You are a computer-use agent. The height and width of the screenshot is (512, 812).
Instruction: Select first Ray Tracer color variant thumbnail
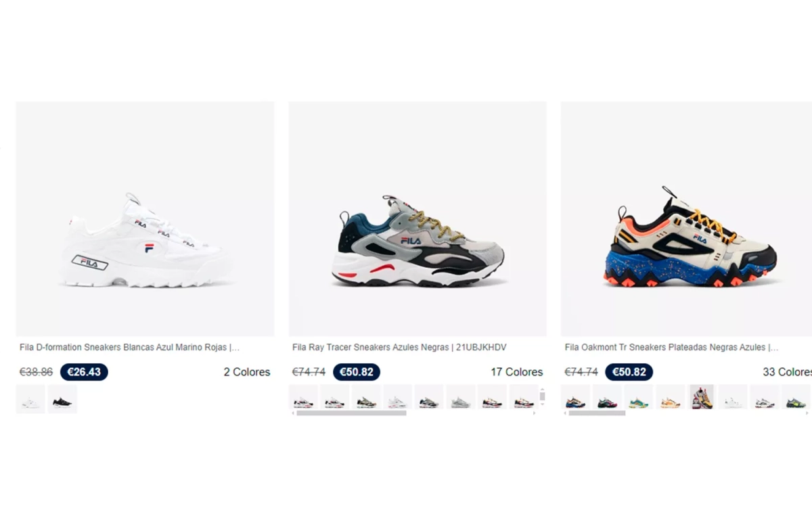[303, 397]
